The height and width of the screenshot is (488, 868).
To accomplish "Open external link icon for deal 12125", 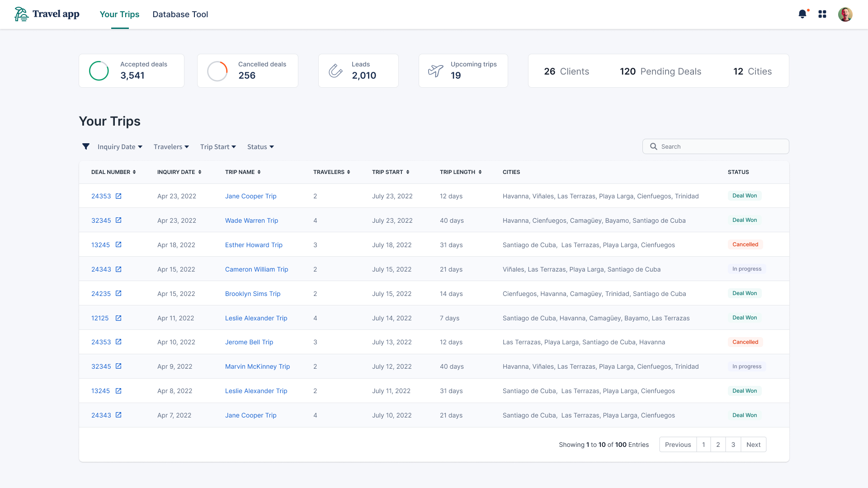I will coord(118,318).
